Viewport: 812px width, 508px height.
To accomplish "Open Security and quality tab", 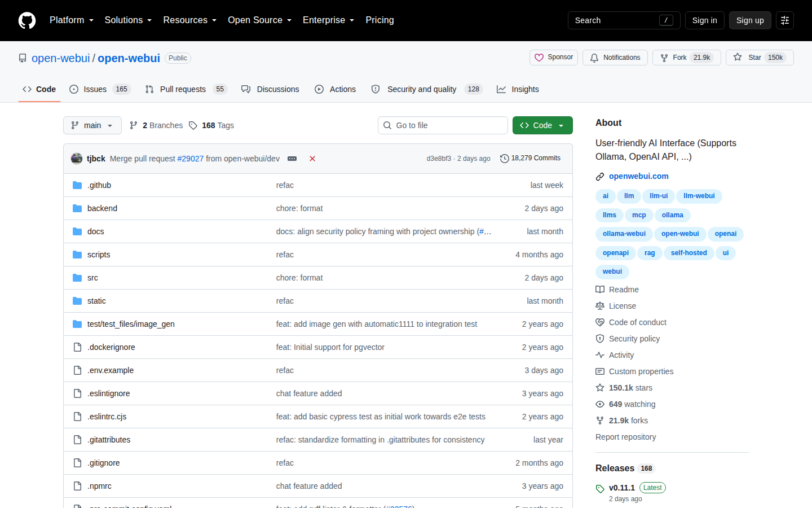I will [427, 89].
